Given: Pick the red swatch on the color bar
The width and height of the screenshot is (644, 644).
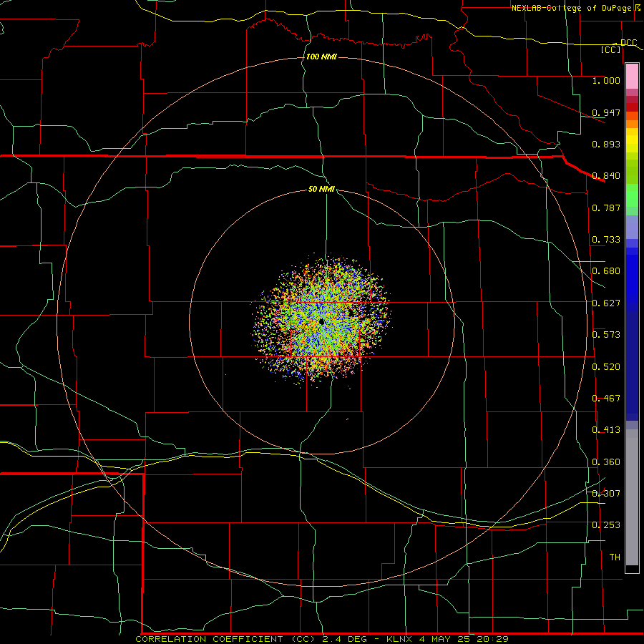Looking at the screenshot, I should (x=632, y=107).
